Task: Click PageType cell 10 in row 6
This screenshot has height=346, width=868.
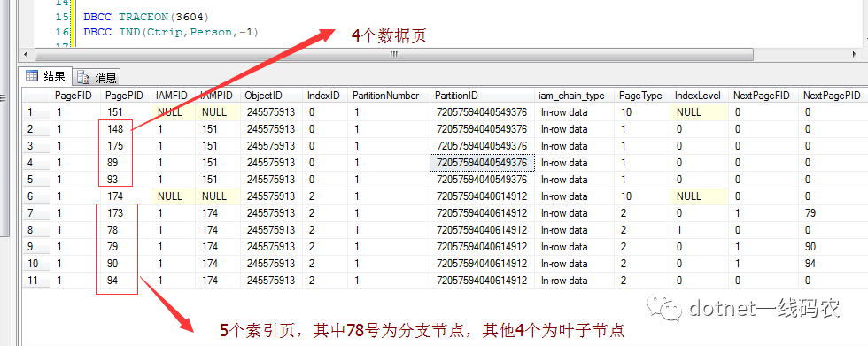Action: (x=642, y=196)
